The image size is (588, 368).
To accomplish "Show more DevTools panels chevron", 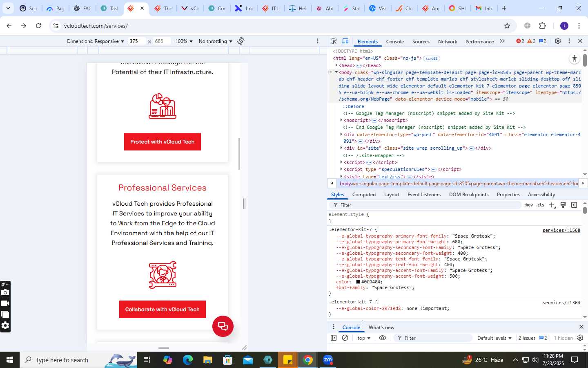I will pyautogui.click(x=502, y=41).
